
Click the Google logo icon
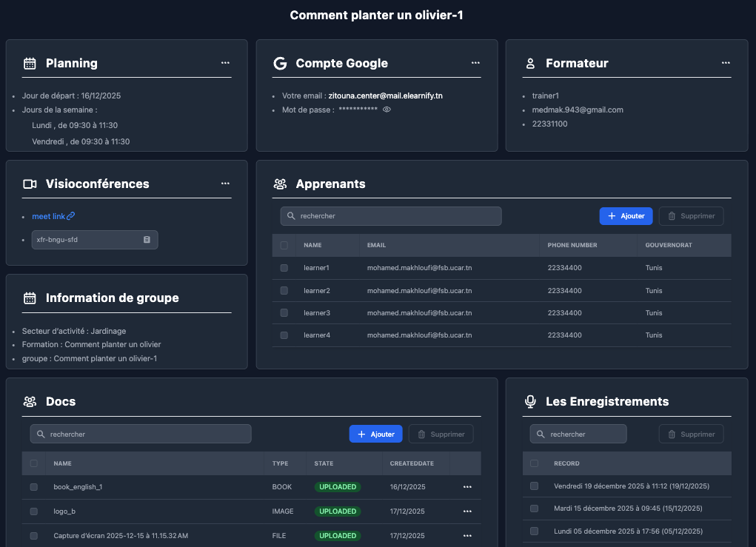(280, 63)
